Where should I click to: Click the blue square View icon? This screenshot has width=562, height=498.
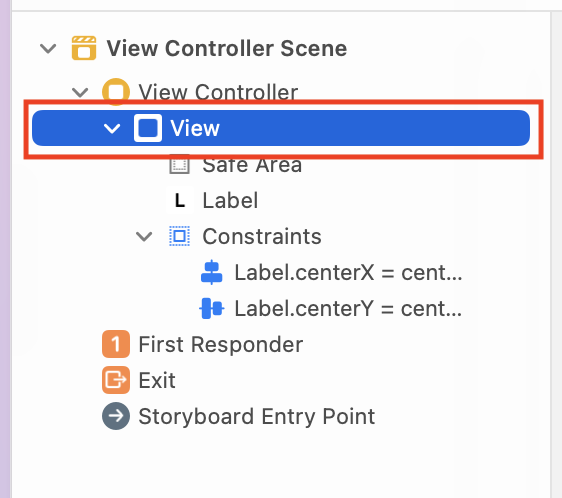[148, 128]
